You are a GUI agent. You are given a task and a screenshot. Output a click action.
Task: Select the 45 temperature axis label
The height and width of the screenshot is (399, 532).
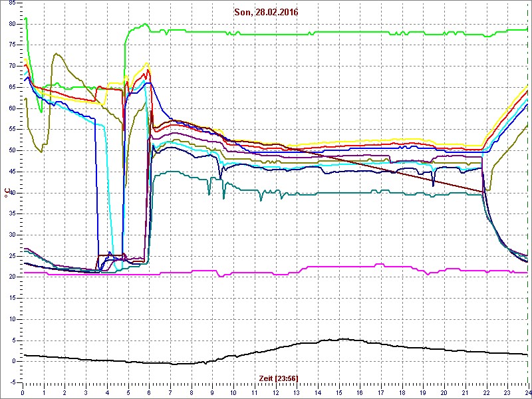click(12, 172)
